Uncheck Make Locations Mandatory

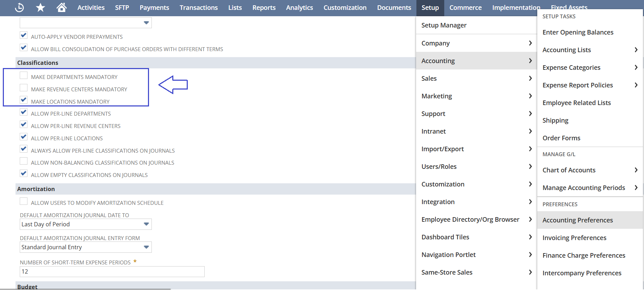[x=24, y=100]
